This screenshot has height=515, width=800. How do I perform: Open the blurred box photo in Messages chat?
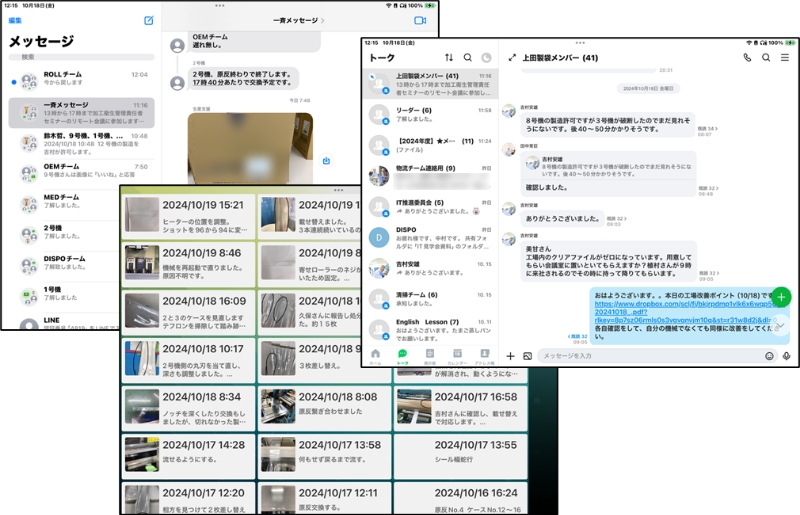[x=250, y=149]
